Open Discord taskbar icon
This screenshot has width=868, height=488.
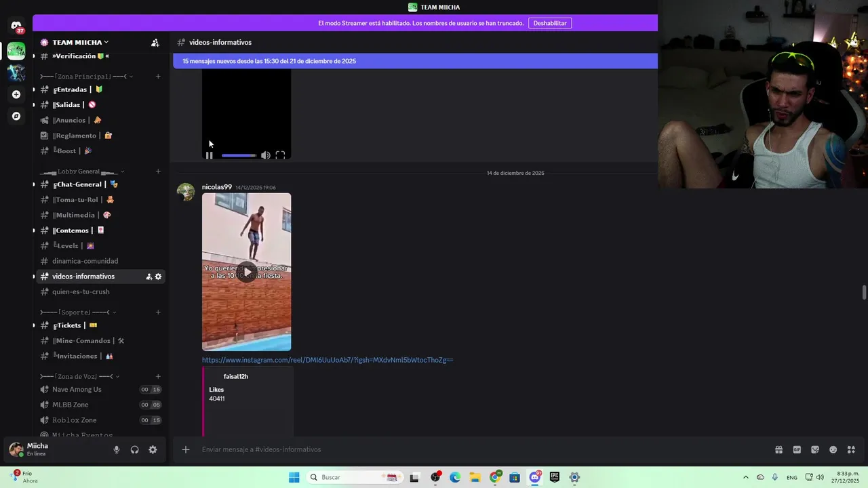[535, 477]
